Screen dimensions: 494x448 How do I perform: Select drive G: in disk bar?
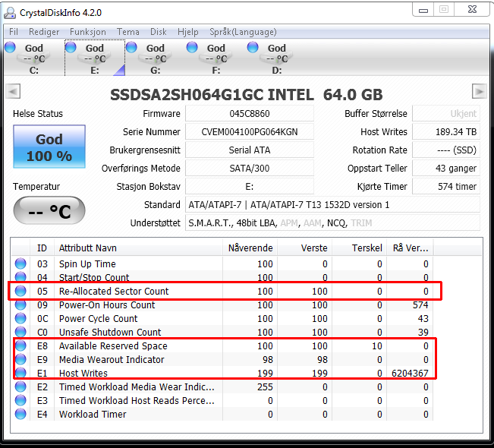[156, 58]
